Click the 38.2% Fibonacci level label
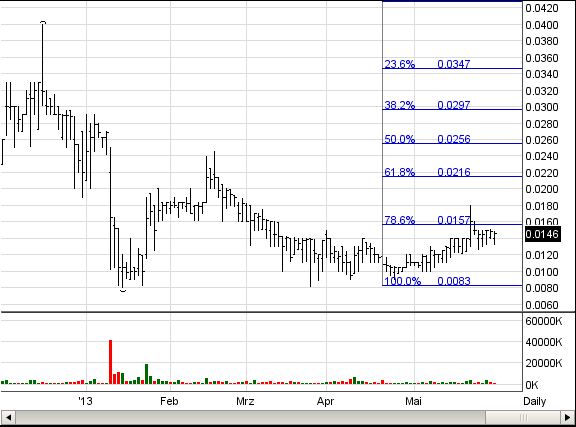The image size is (576, 427). pos(399,105)
